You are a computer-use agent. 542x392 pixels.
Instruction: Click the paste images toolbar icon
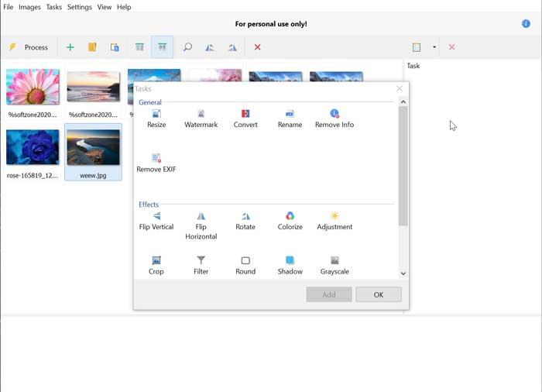(115, 47)
